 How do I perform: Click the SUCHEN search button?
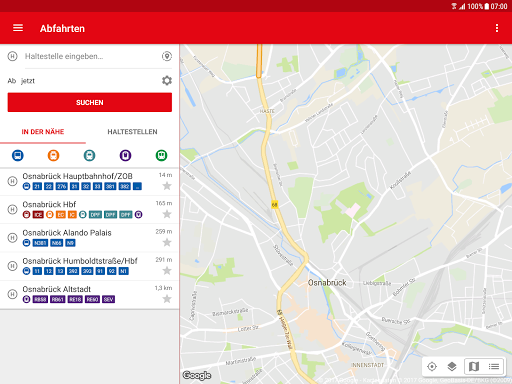tap(90, 102)
